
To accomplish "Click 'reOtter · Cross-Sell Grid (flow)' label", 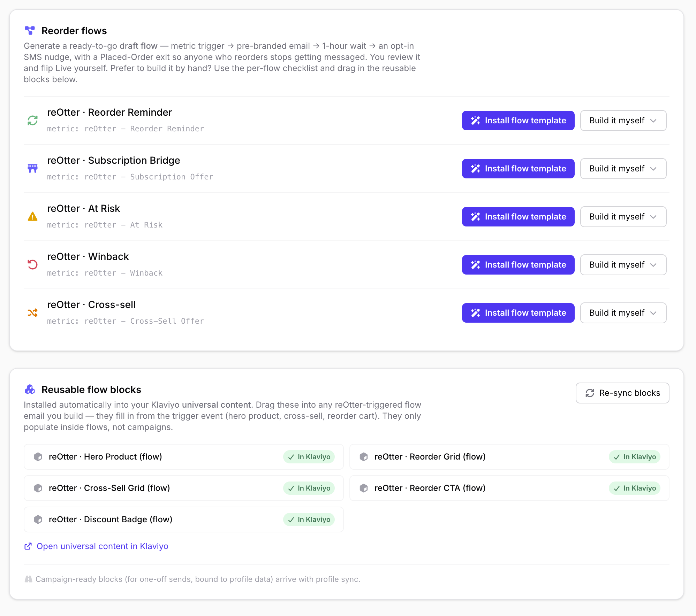I will tap(109, 488).
